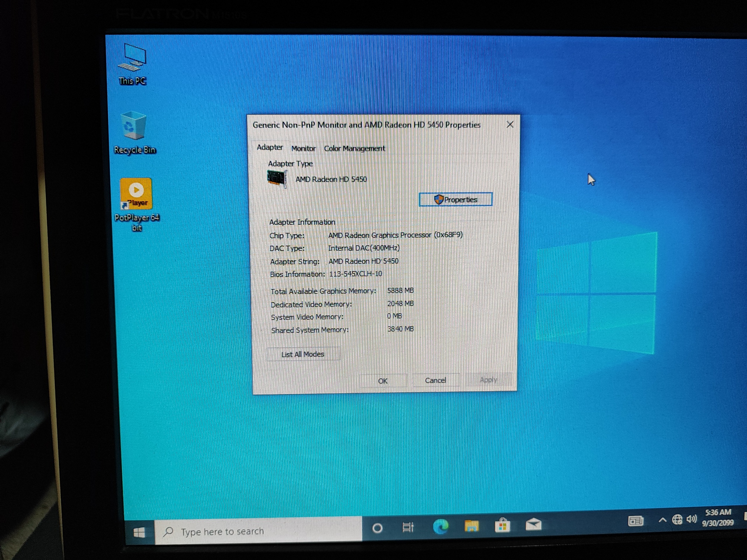Screen dimensions: 747x560
Task: Open the clock showing 5:36 AM
Action: [x=718, y=517]
